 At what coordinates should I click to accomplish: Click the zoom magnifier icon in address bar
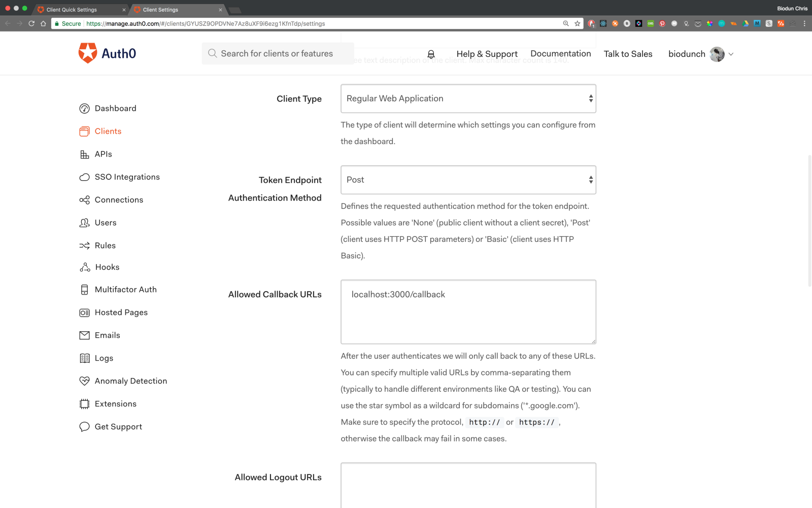click(x=566, y=23)
